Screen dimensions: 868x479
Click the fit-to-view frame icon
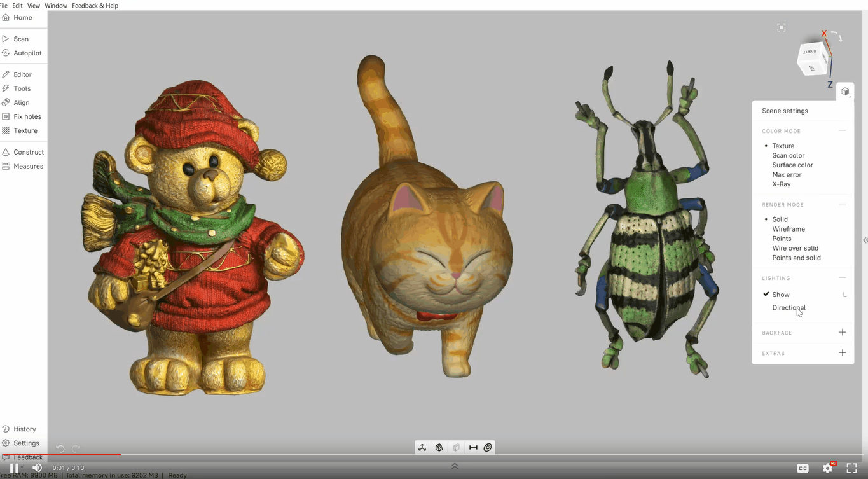(782, 27)
